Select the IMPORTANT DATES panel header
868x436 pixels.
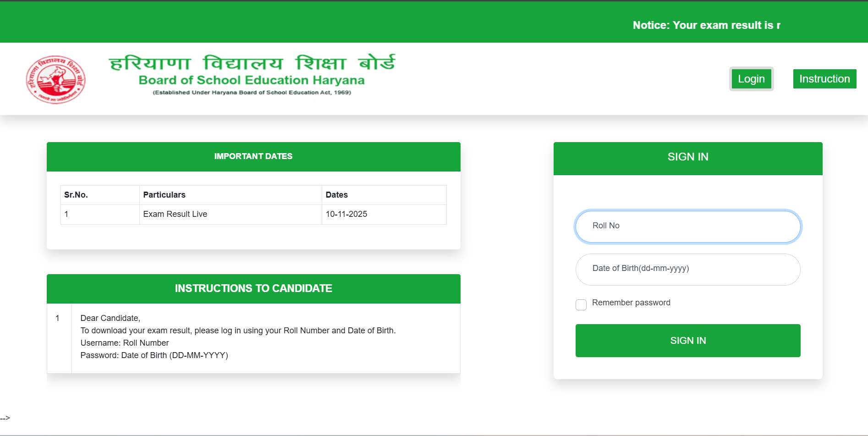[253, 156]
